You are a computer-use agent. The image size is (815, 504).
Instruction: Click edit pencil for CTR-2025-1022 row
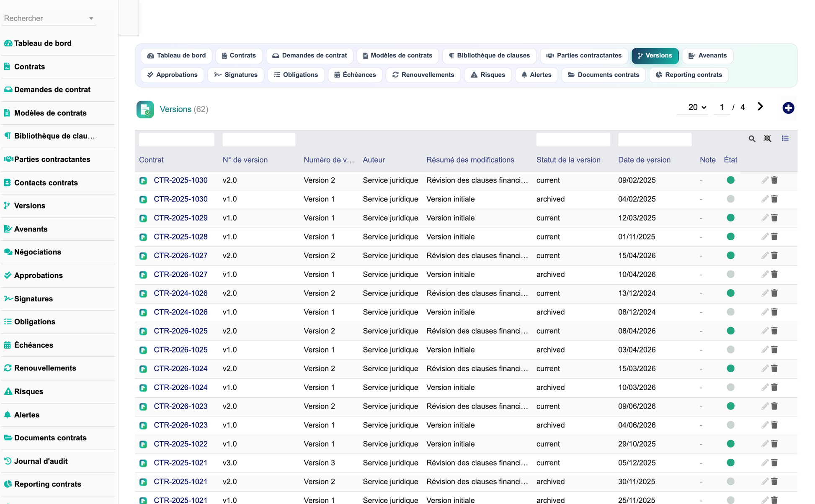[x=765, y=444]
